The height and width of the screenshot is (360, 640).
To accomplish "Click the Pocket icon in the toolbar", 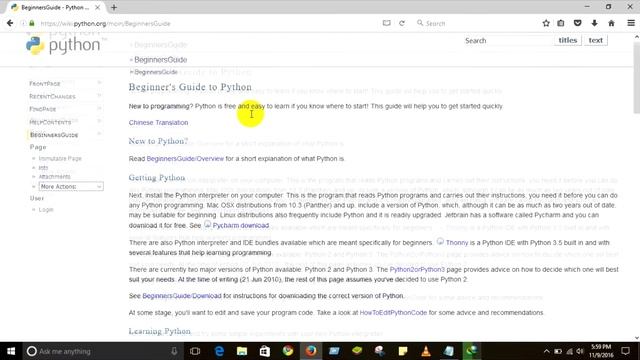I will [x=577, y=23].
